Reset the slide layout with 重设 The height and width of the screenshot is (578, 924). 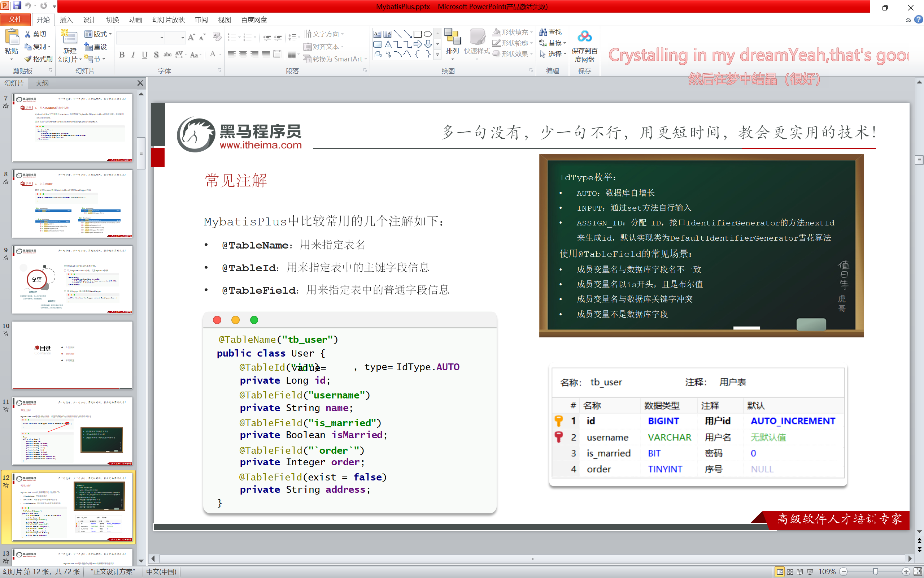coord(96,47)
